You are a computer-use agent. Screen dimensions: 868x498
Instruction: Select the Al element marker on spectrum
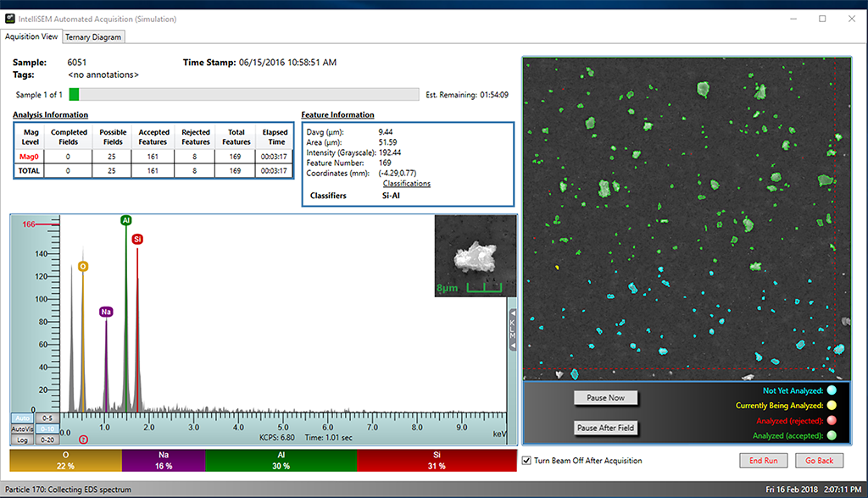[125, 220]
